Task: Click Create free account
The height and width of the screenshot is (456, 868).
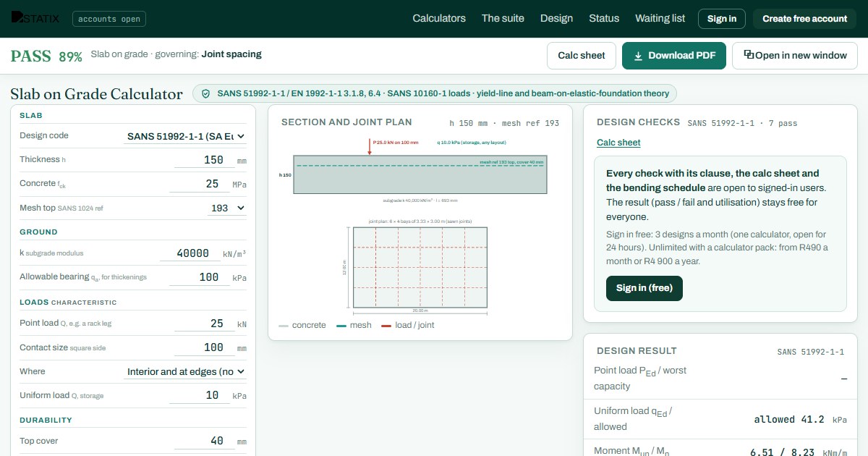Action: coord(804,19)
